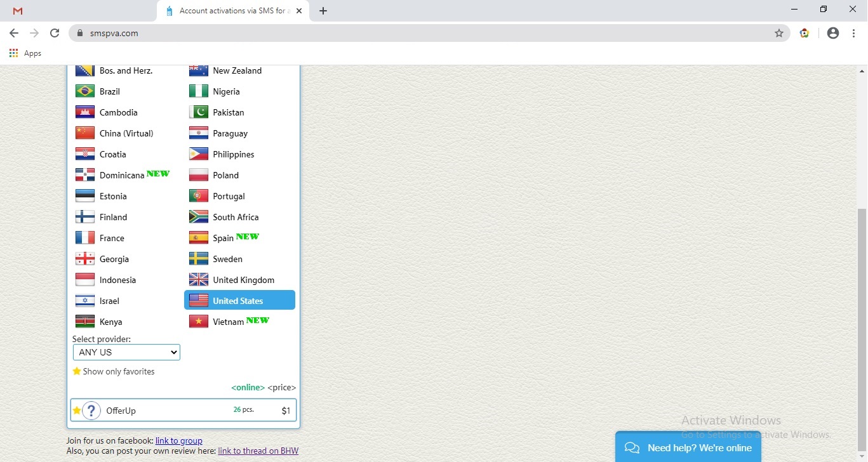Open the Apps bookmarks shortcut

pos(25,53)
